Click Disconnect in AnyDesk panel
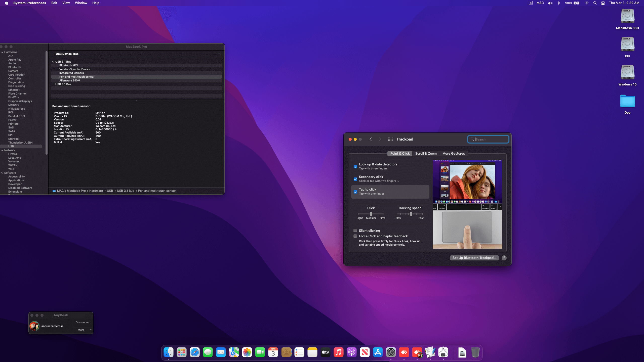The height and width of the screenshot is (362, 644). point(83,322)
